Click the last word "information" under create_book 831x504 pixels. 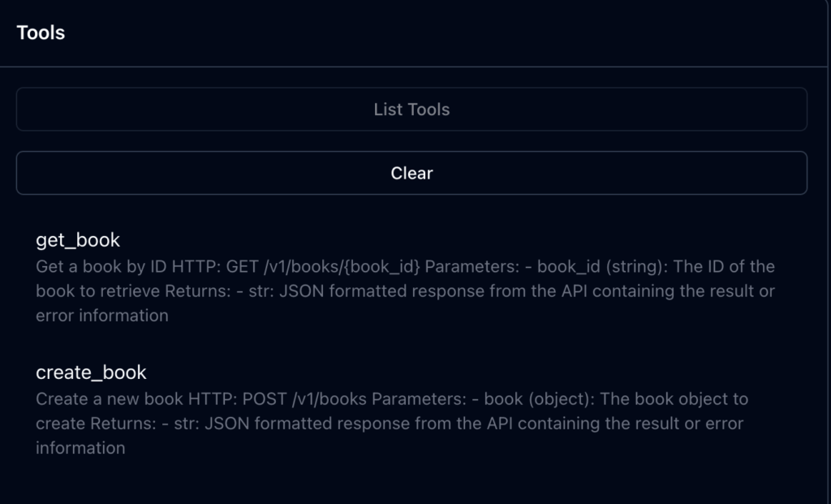tap(80, 448)
